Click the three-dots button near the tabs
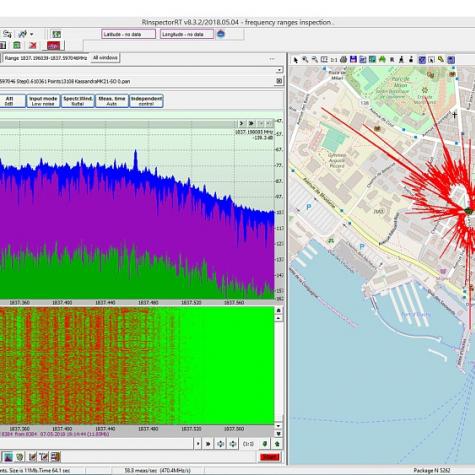 [272, 59]
